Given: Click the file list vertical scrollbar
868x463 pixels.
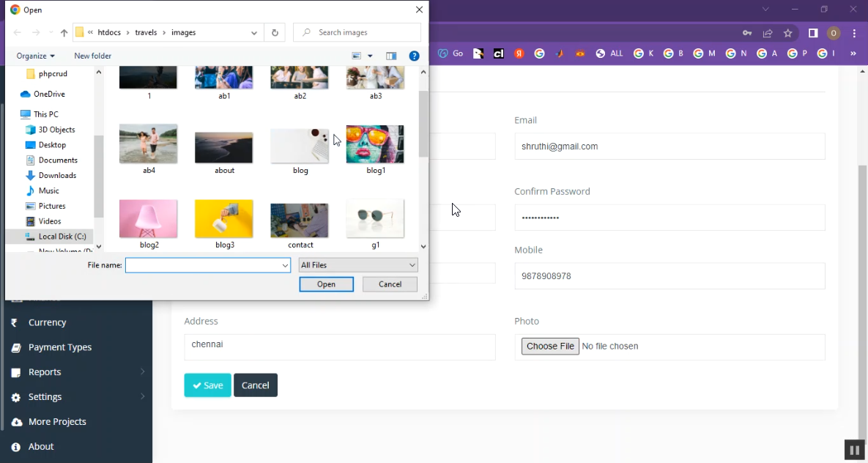Looking at the screenshot, I should (423, 125).
